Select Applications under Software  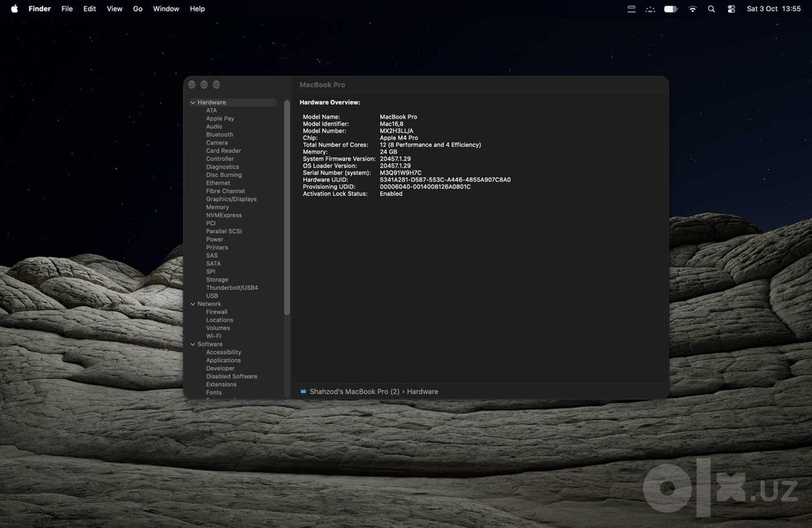[x=223, y=361]
